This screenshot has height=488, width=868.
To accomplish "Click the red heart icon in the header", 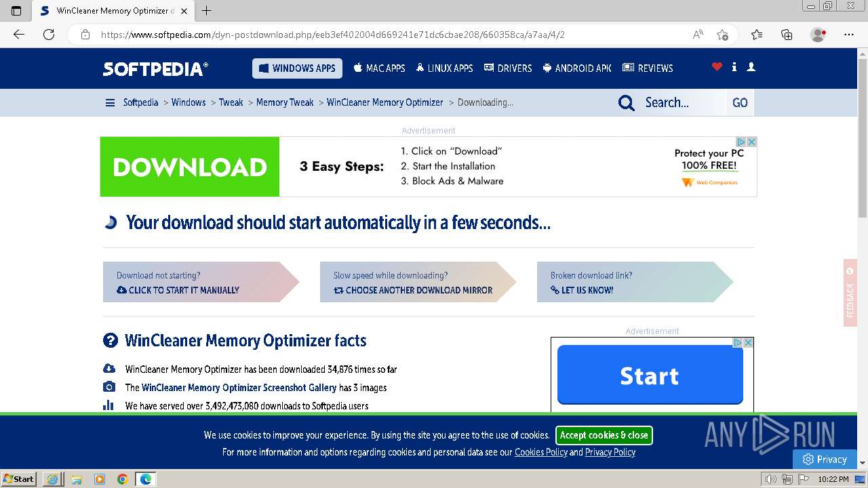I will 717,66.
